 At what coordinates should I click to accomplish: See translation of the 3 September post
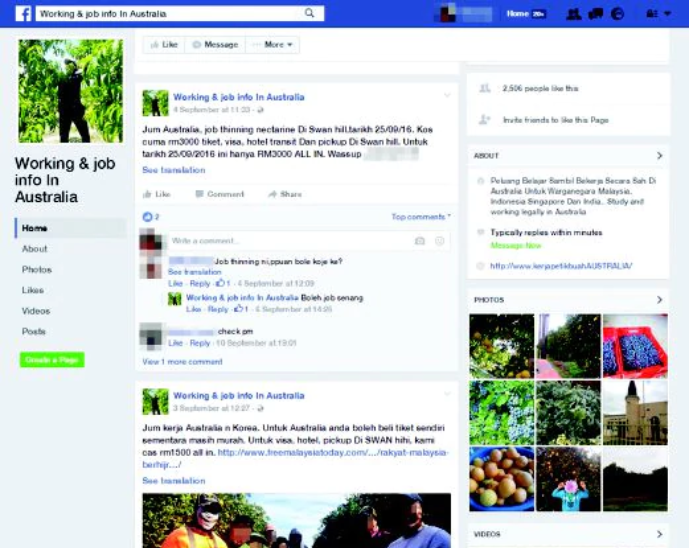[x=174, y=481]
